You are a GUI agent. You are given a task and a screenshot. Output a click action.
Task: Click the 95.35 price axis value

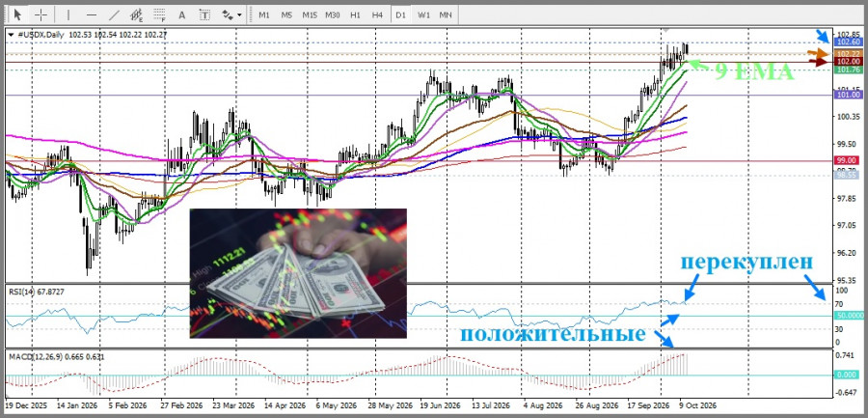coord(848,280)
